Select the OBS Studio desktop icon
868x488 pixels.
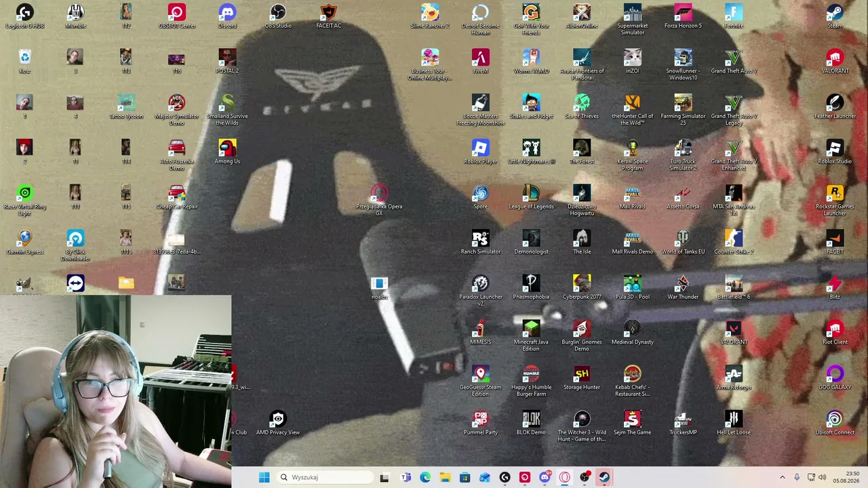pyautogui.click(x=278, y=16)
